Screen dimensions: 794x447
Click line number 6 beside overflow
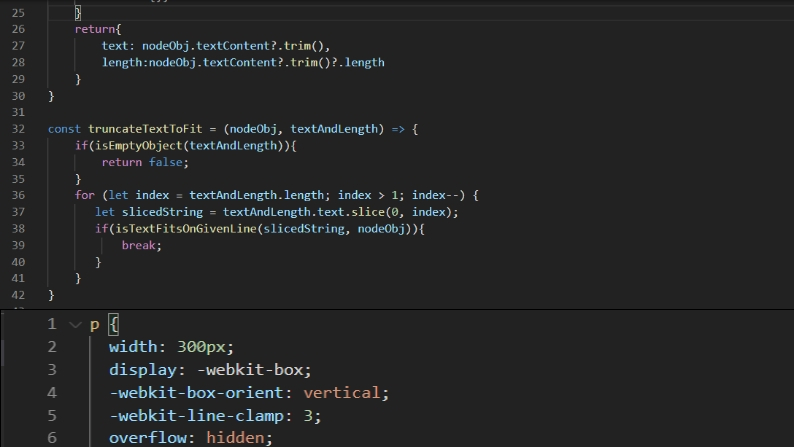[x=52, y=437]
